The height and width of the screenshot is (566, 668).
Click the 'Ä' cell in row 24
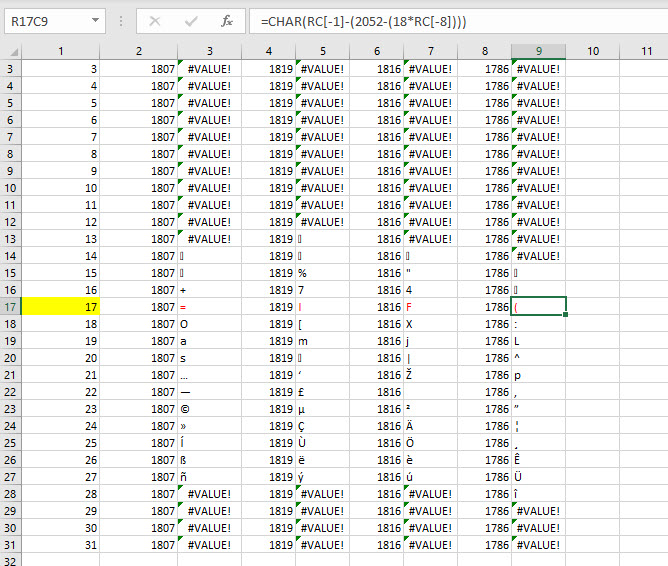(x=431, y=426)
